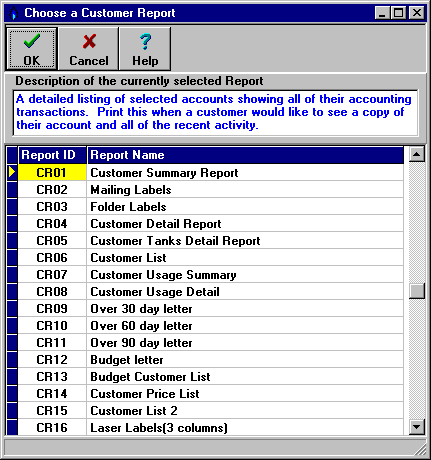This screenshot has width=431, height=460.
Task: Click the Report Name column header
Action: coord(245,155)
